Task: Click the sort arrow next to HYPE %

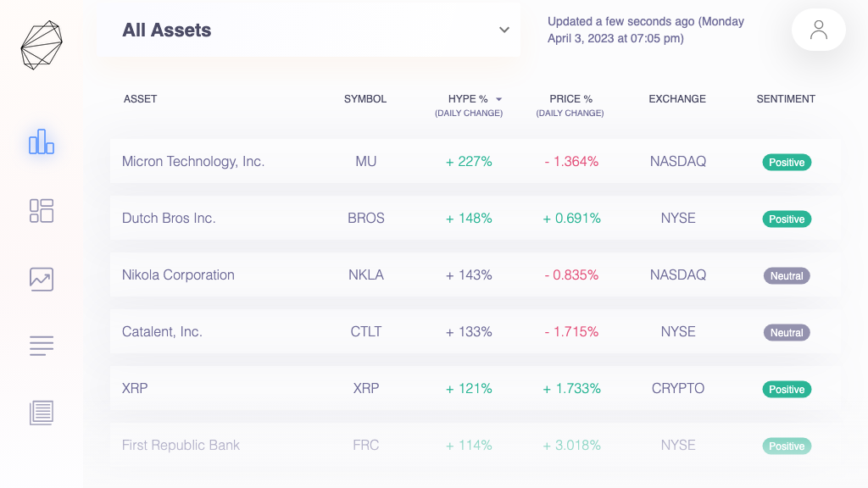Action: click(499, 99)
